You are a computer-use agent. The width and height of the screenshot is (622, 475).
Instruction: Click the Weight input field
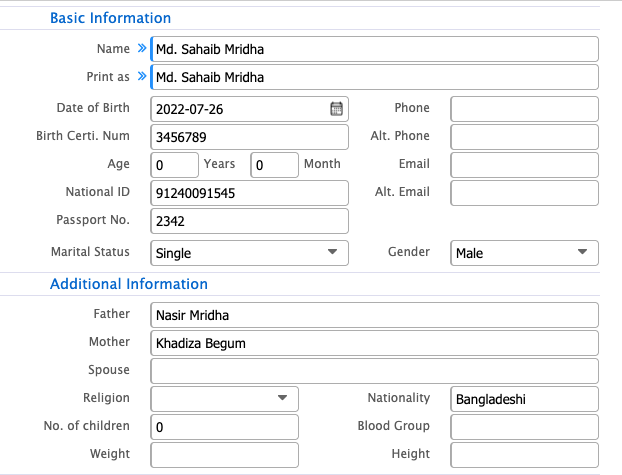[224, 455]
